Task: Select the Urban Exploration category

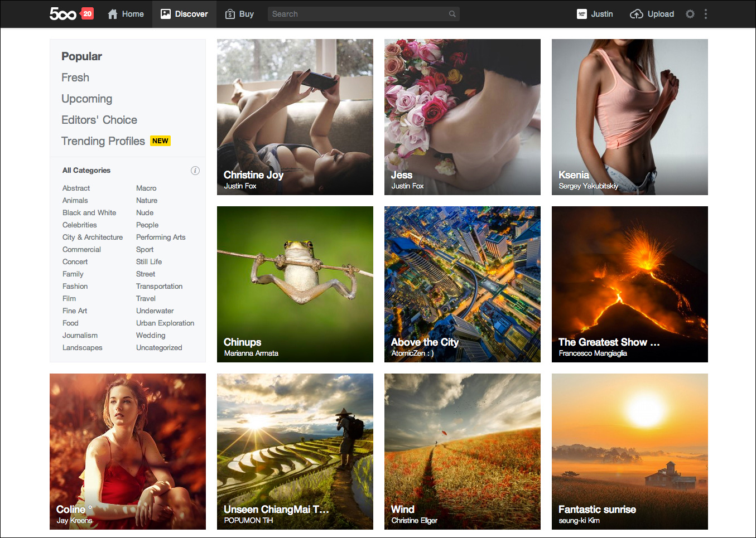Action: (165, 323)
